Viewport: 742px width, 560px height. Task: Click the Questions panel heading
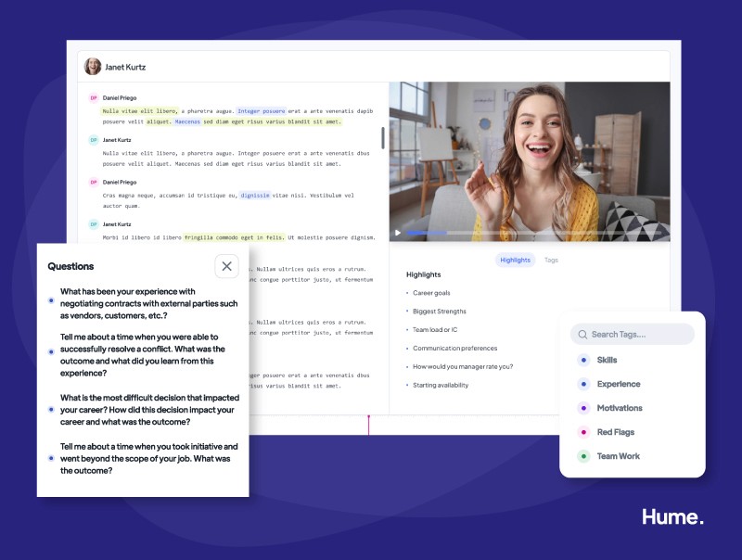[x=70, y=266]
